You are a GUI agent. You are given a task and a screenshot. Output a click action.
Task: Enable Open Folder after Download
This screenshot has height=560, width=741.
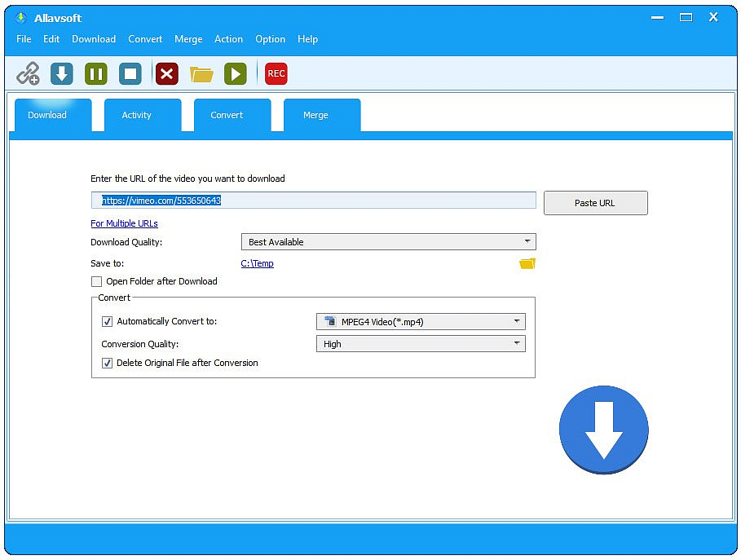(x=96, y=281)
